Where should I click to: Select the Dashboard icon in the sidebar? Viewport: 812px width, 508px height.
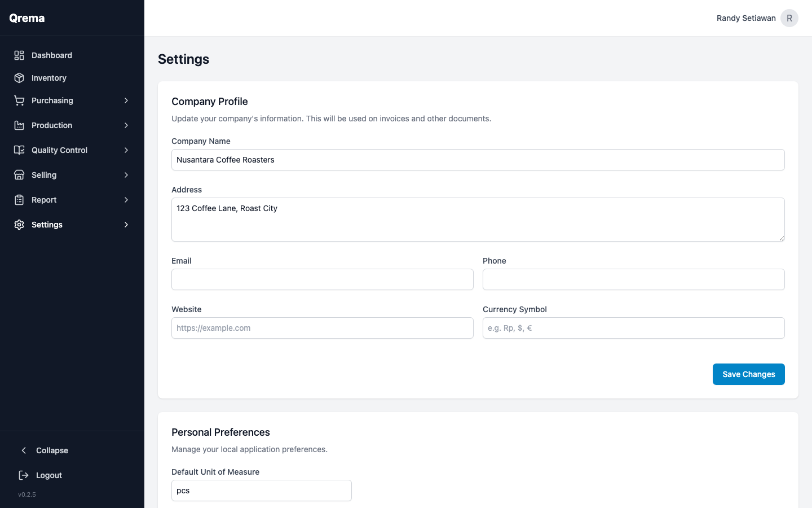[19, 55]
